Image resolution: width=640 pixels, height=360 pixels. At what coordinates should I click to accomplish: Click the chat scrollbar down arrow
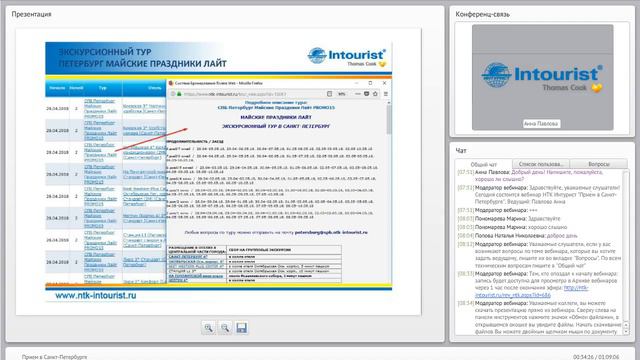[x=626, y=331]
